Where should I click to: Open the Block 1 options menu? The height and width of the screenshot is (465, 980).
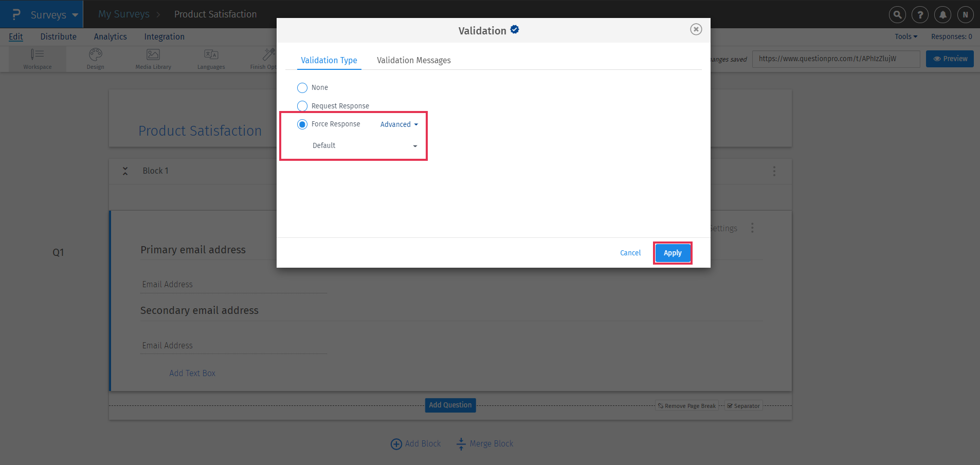tap(774, 171)
